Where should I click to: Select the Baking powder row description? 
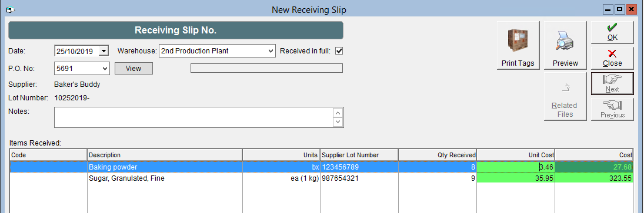tap(165, 167)
